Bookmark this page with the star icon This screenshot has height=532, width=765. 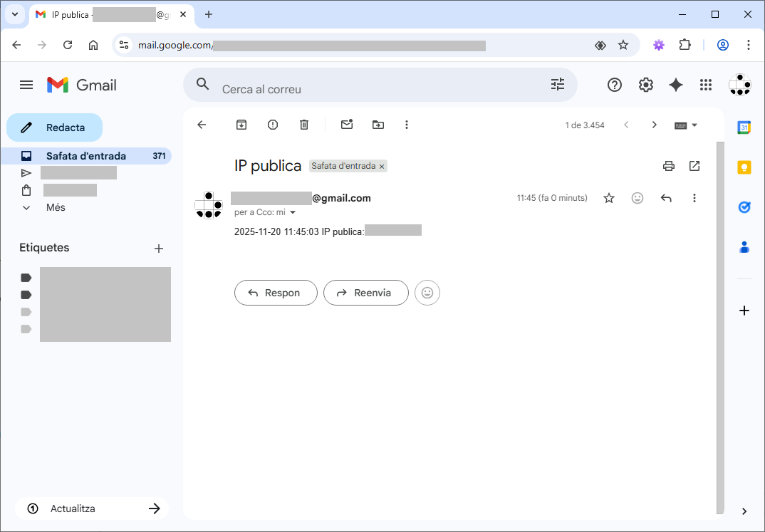[623, 45]
